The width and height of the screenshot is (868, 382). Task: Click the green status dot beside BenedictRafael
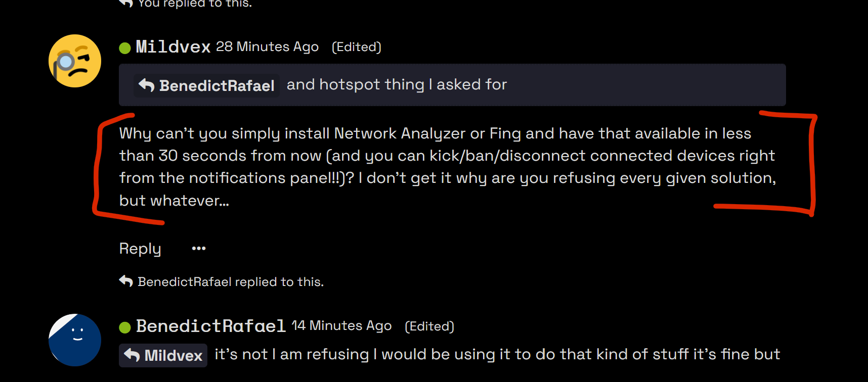point(125,327)
